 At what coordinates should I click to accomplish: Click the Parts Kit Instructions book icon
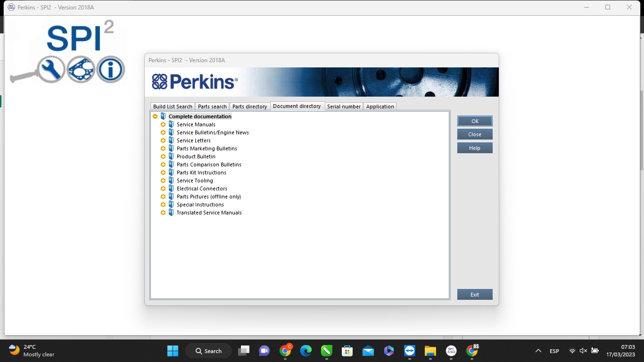pos(171,172)
